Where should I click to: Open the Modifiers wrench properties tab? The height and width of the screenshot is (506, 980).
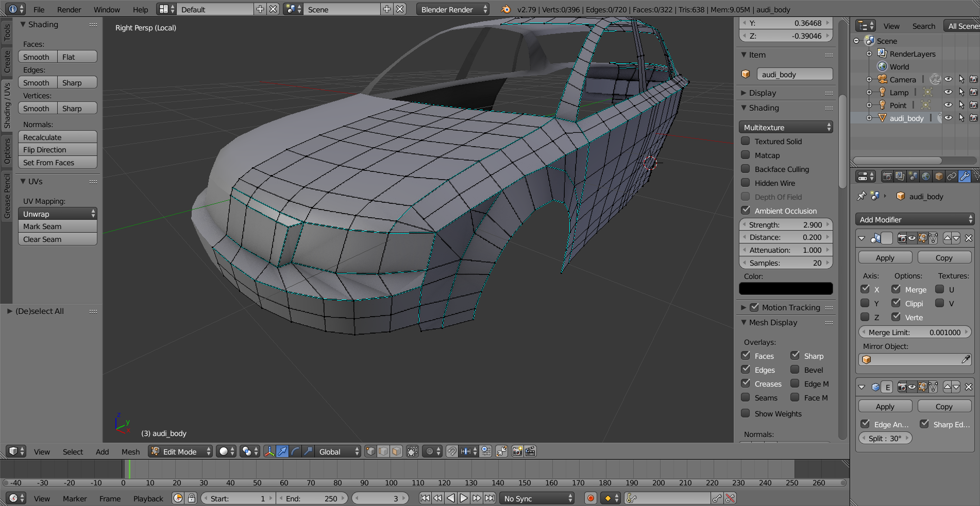(964, 177)
